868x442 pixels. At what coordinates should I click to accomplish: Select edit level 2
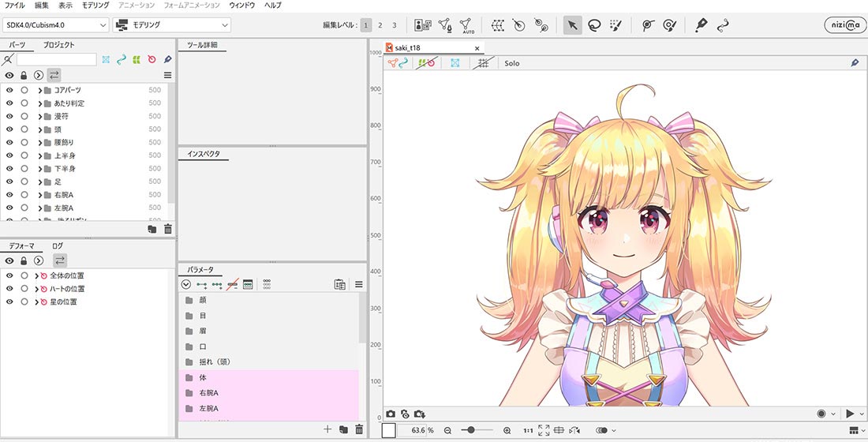coord(380,25)
